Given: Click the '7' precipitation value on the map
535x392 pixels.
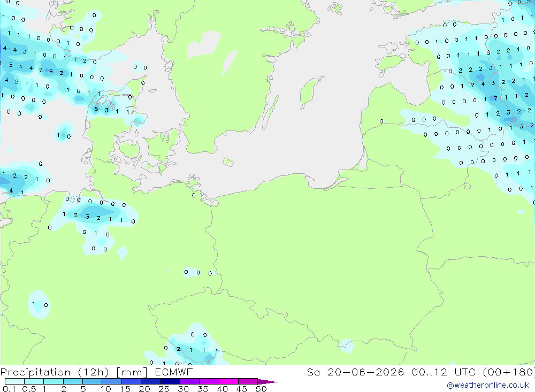Looking at the screenshot, I should pyautogui.click(x=495, y=98).
